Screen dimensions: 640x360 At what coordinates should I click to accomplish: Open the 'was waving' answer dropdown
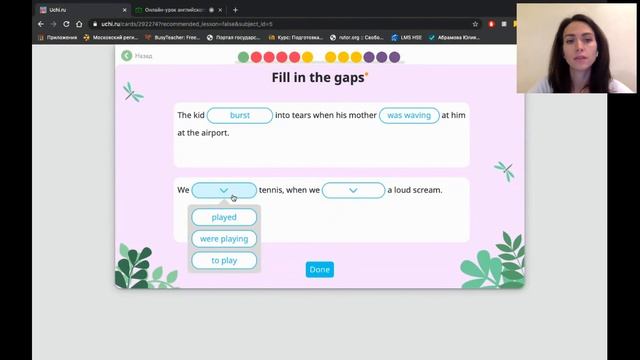pos(409,116)
